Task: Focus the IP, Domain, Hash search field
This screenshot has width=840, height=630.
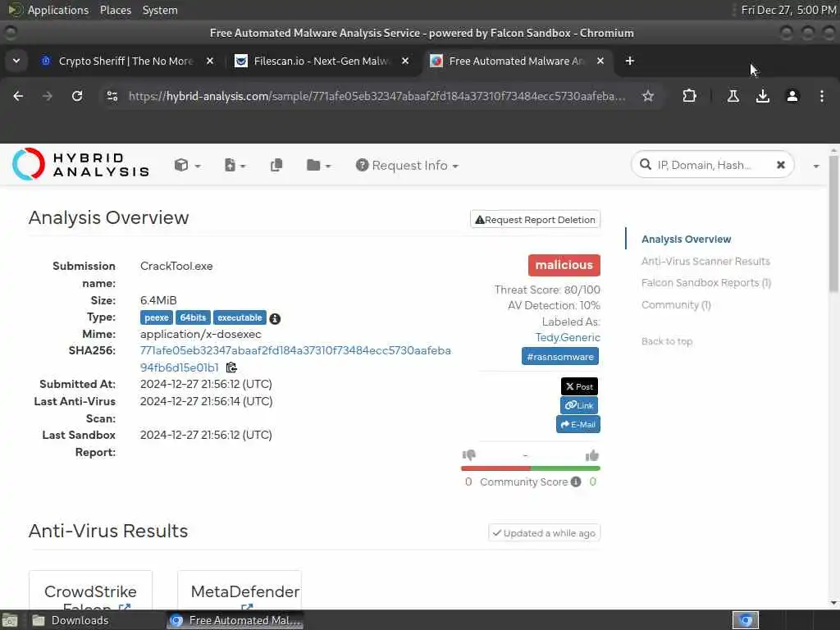Action: tap(711, 165)
